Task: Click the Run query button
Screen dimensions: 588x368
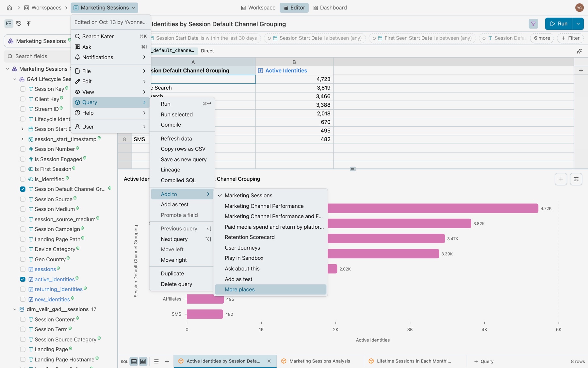Action: (x=559, y=24)
